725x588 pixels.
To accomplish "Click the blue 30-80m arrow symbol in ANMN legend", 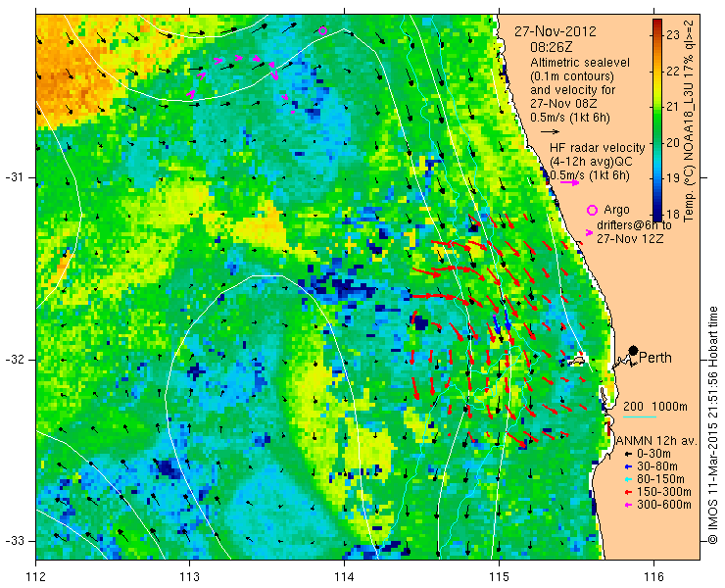I will click(627, 466).
